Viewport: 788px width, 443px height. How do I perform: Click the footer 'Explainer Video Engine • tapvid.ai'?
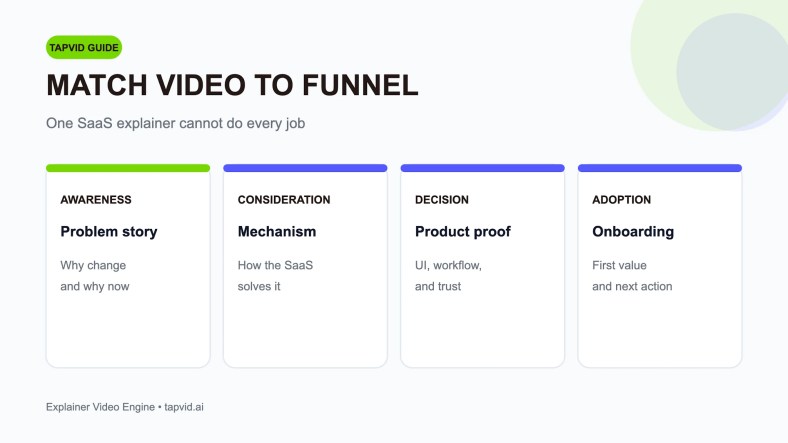click(125, 407)
